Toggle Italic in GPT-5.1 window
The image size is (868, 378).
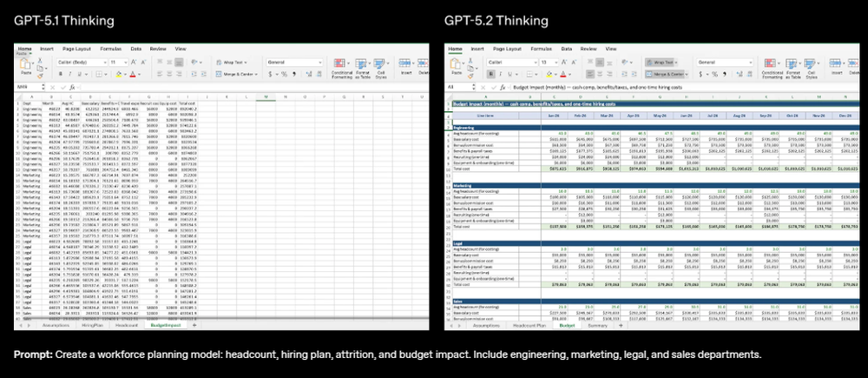tap(69, 74)
